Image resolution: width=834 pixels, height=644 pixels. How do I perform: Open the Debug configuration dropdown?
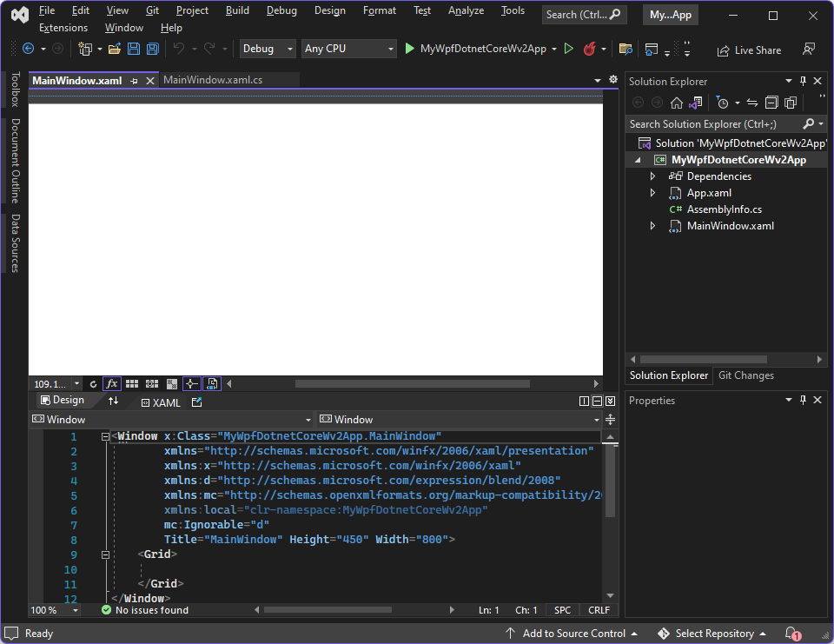[267, 48]
